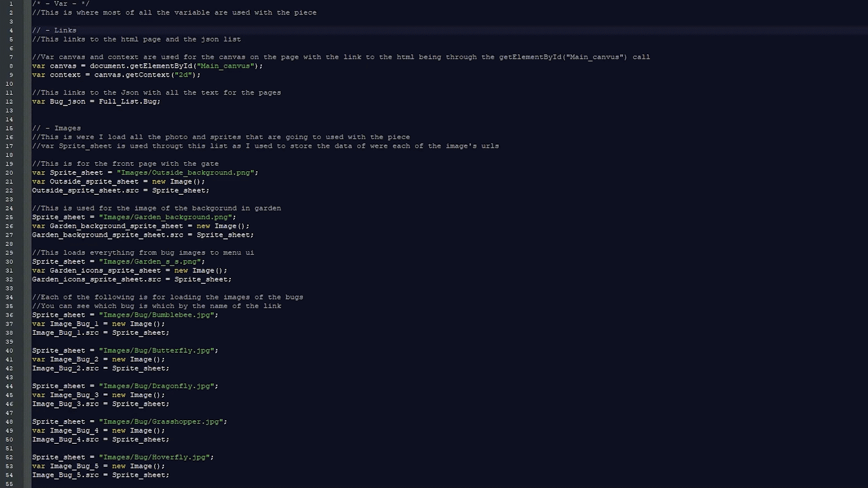Click "var Sprite_sheet" declaration on line 20
Screen dimensions: 868x488
pyautogui.click(x=67, y=173)
